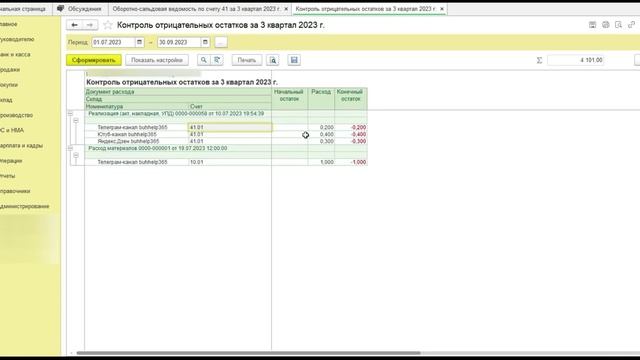Select Телеграм-канал buhhelp365 row with account 10.01
The height and width of the screenshot is (360, 640).
(132, 162)
